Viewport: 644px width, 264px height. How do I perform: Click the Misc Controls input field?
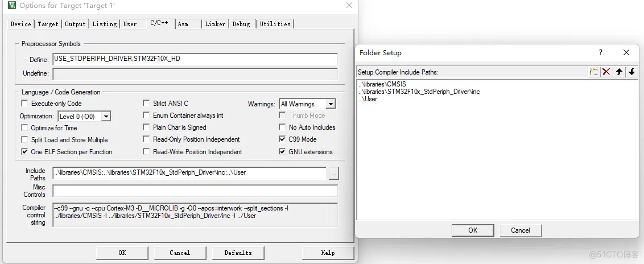coord(195,191)
